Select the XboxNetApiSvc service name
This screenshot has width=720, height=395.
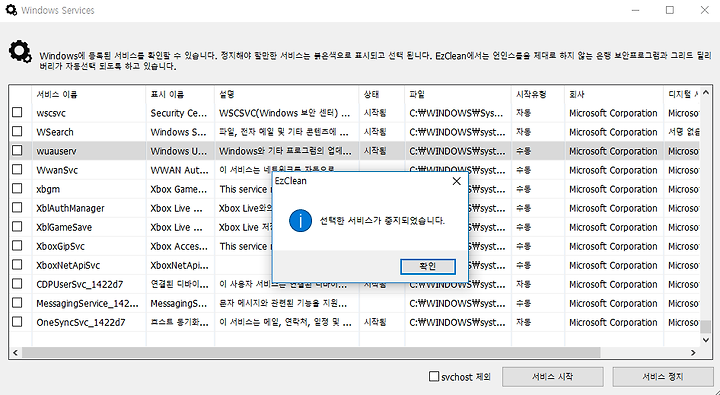68,265
